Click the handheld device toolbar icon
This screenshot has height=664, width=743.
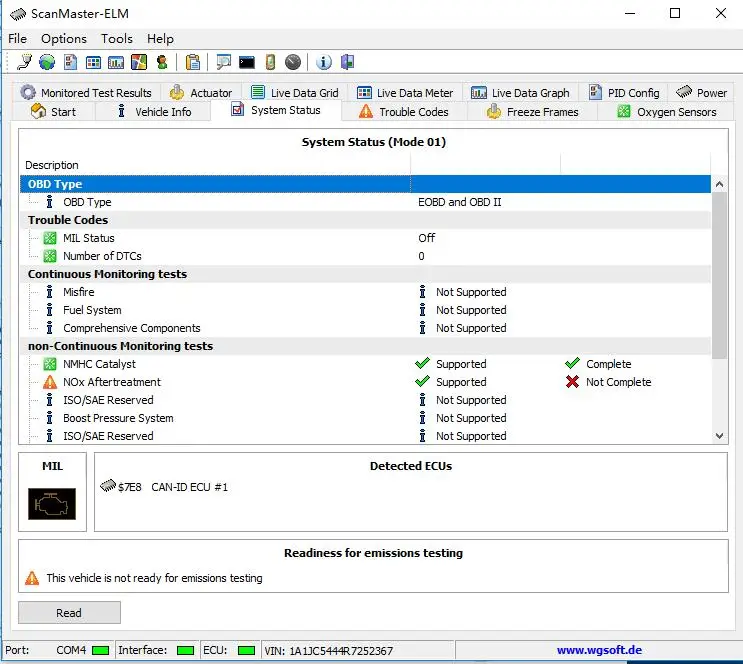pos(270,62)
